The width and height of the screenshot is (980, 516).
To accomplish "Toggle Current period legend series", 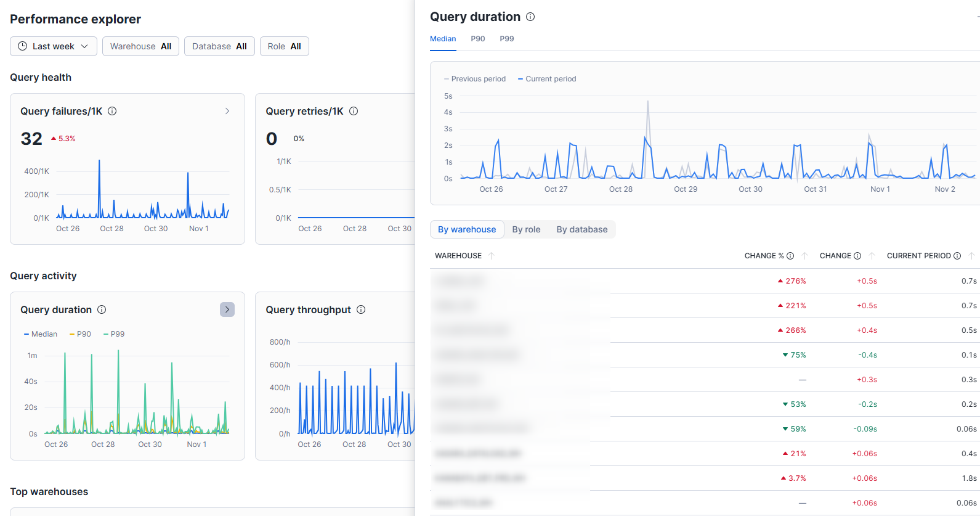I will [x=547, y=79].
